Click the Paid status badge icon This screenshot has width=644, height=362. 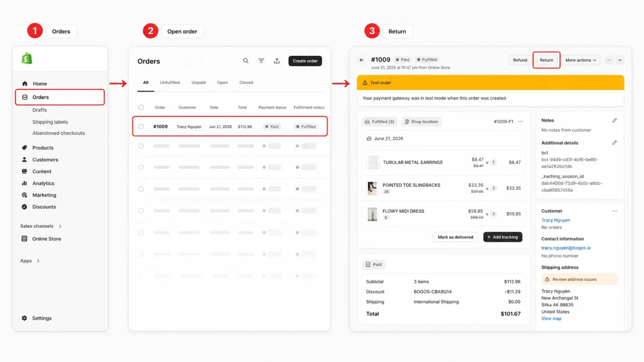368,265
